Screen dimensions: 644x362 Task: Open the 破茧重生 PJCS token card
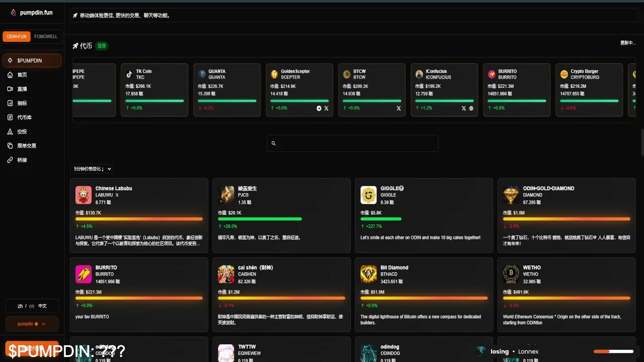[x=282, y=215]
